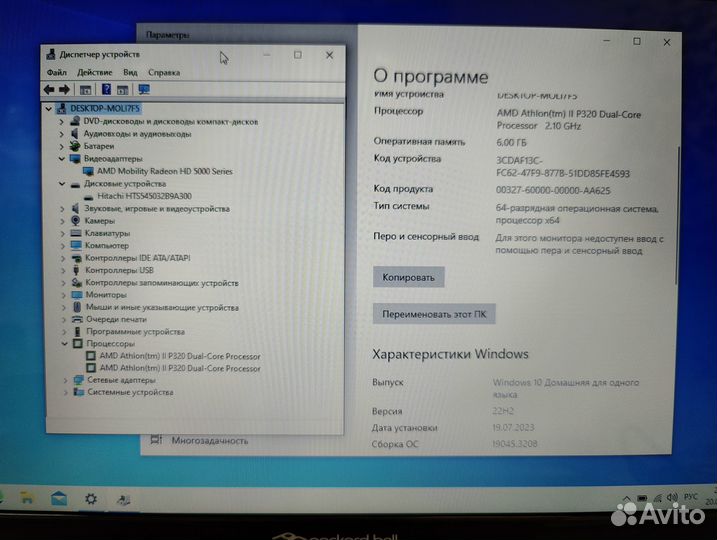Open Многозадачность in the Параметры sidebar
This screenshot has width=717, height=540.
[x=209, y=440]
